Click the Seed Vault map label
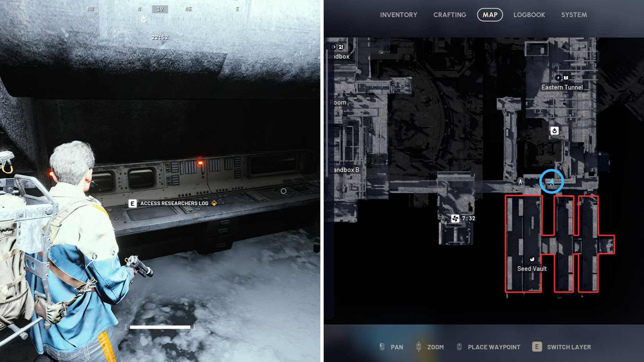The height and width of the screenshot is (362, 644). 532,269
